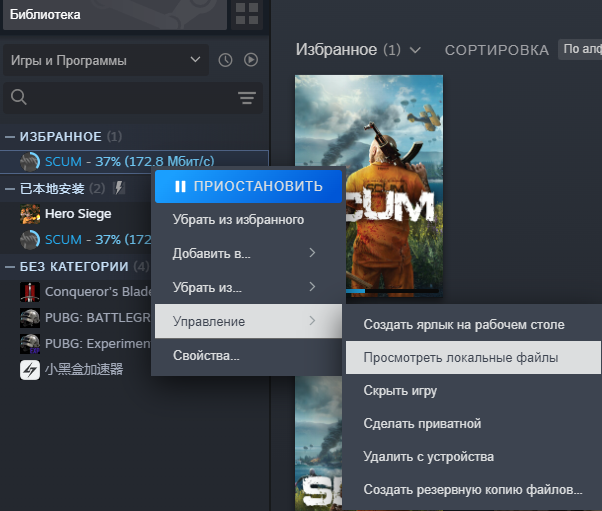Screen dimensions: 602x511
Task: Expand Убрать из... submenu
Action: coord(248,287)
